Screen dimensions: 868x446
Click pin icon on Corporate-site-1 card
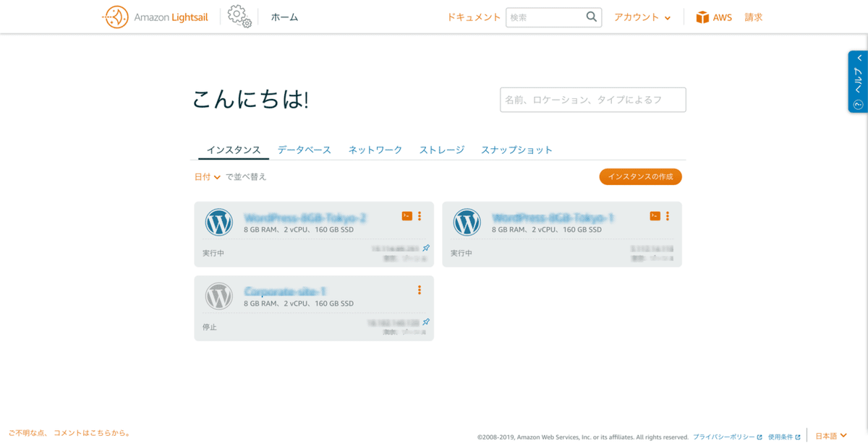click(x=426, y=322)
